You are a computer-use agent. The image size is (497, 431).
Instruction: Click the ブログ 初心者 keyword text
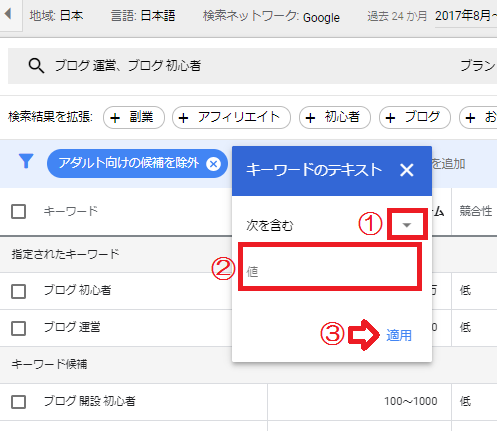pos(78,290)
